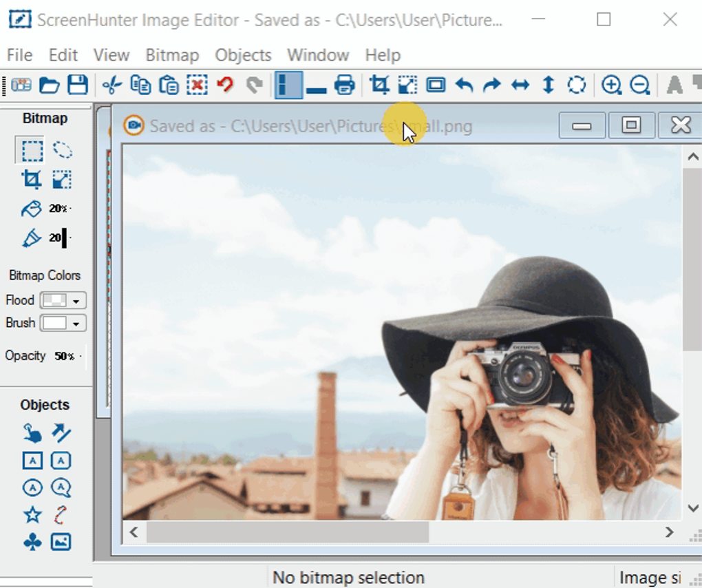
Task: Activate the Crop tool in the Bitmap panel
Action: coord(32,179)
